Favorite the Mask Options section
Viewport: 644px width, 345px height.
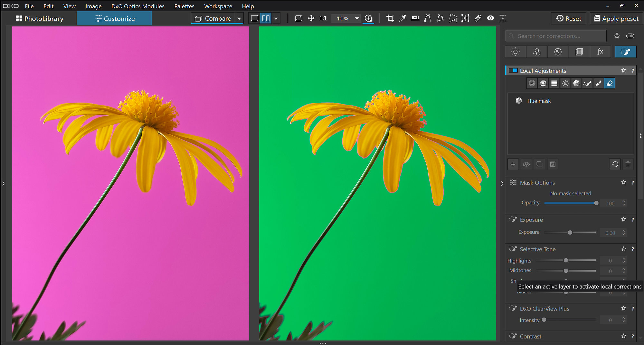(x=624, y=182)
